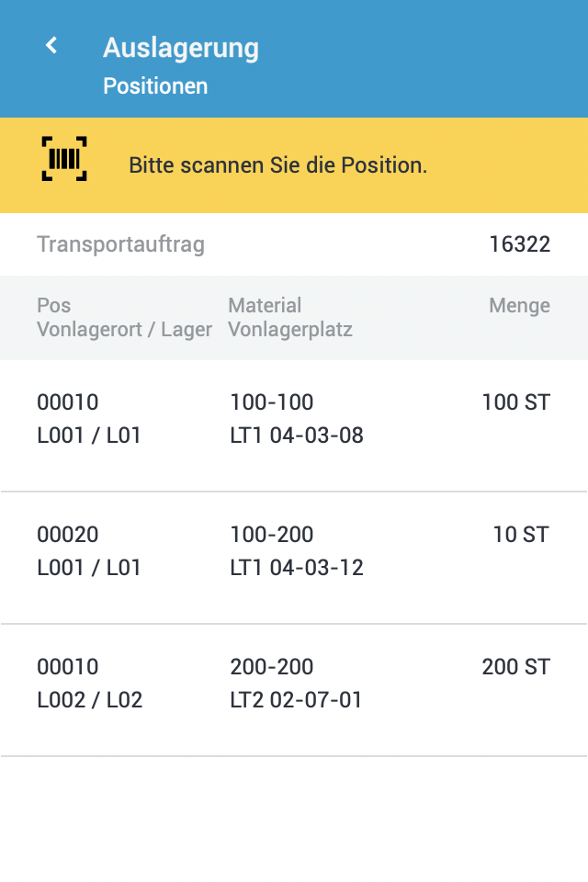Viewport: 588px width, 882px height.
Task: Click the Positionen subtitle
Action: click(155, 86)
